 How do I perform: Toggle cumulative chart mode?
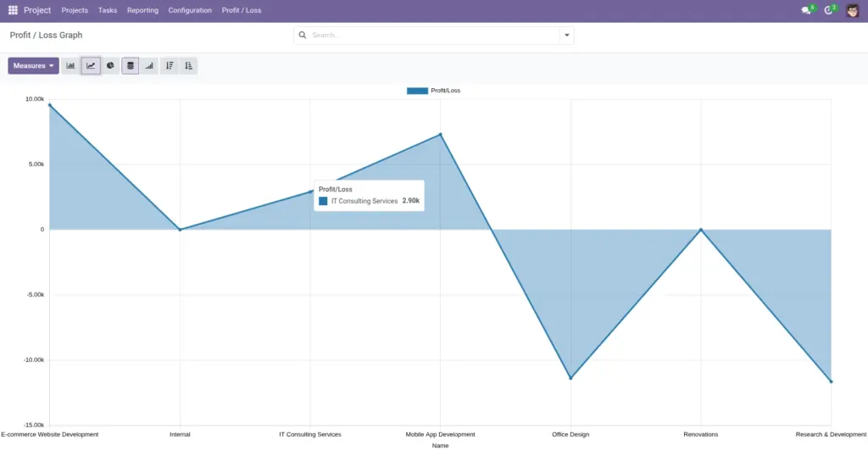pos(149,66)
